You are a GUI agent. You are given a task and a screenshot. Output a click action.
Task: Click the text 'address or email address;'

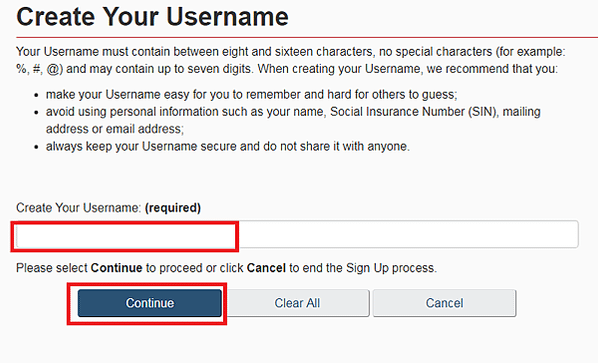(115, 129)
